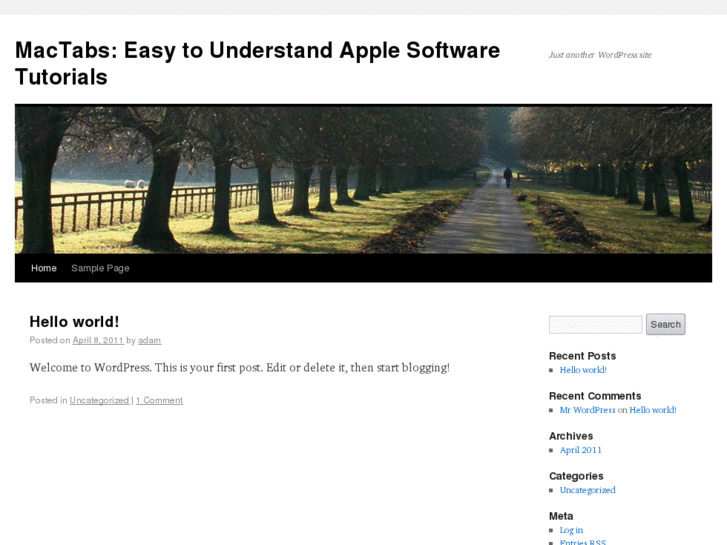
Task: Click the MacTabs site title link
Action: 257,63
